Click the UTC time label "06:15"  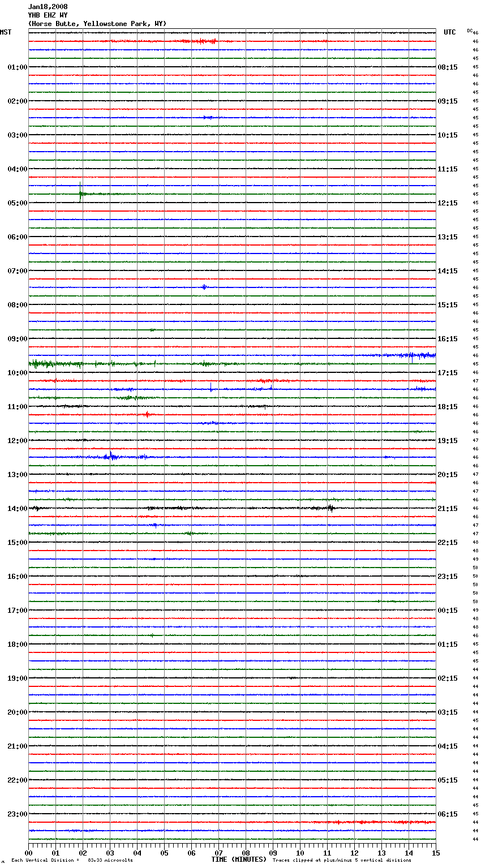point(448,814)
